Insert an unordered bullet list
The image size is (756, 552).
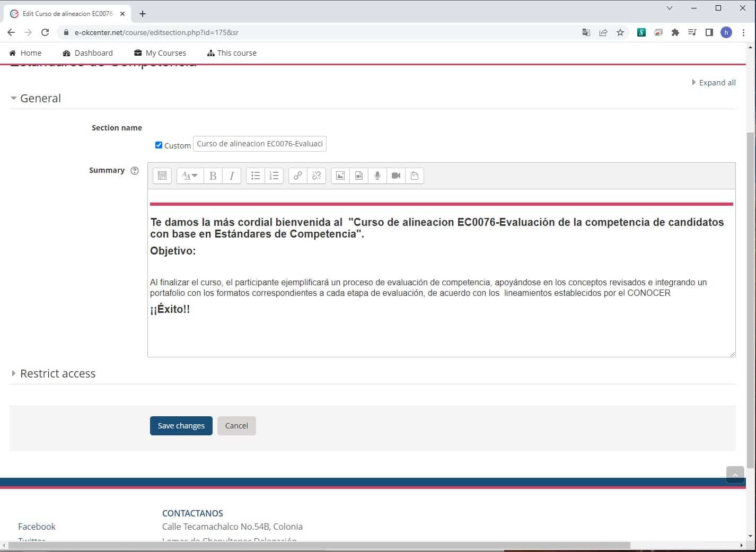tap(256, 176)
